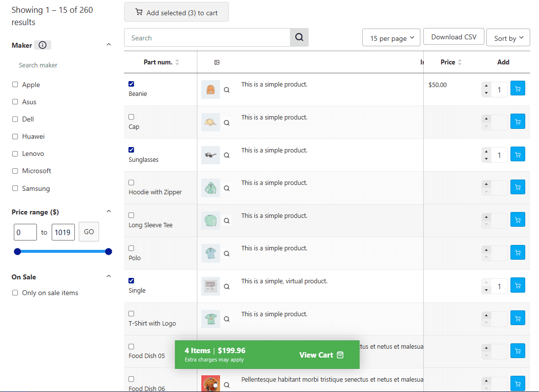Click View Cart in green bar
Viewport: 539px width, 392px height.
pos(321,355)
